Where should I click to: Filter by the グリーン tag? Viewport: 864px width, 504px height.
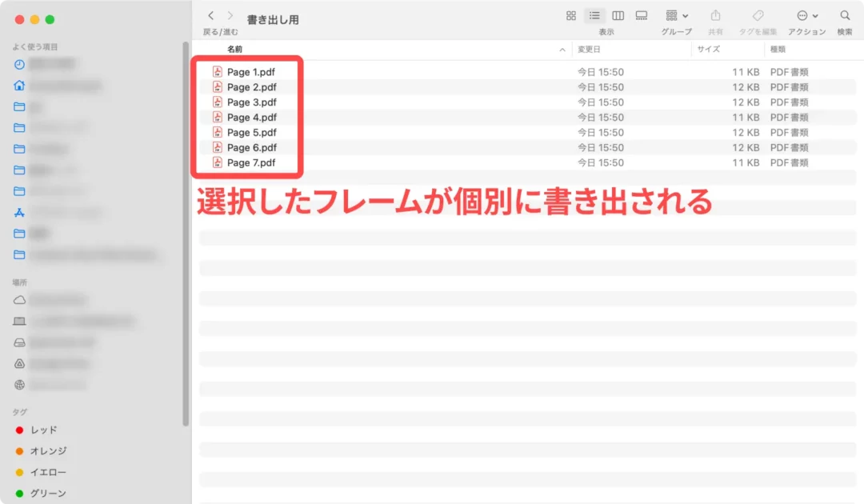click(48, 494)
